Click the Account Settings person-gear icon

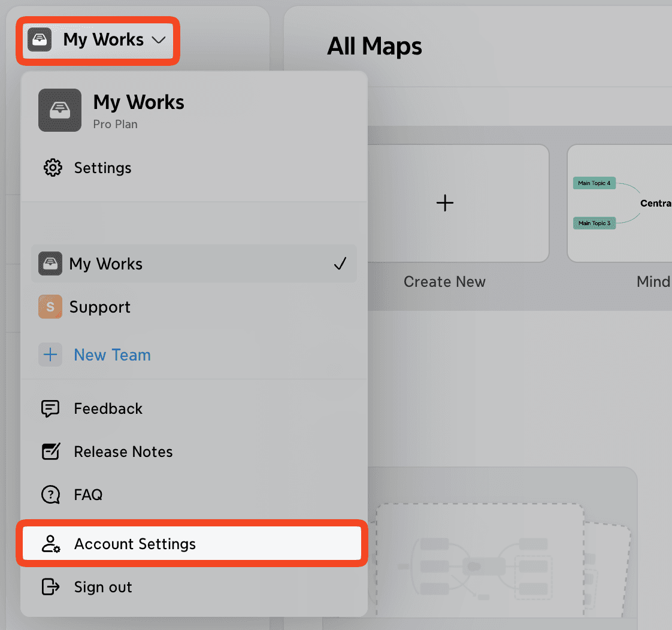[50, 544]
